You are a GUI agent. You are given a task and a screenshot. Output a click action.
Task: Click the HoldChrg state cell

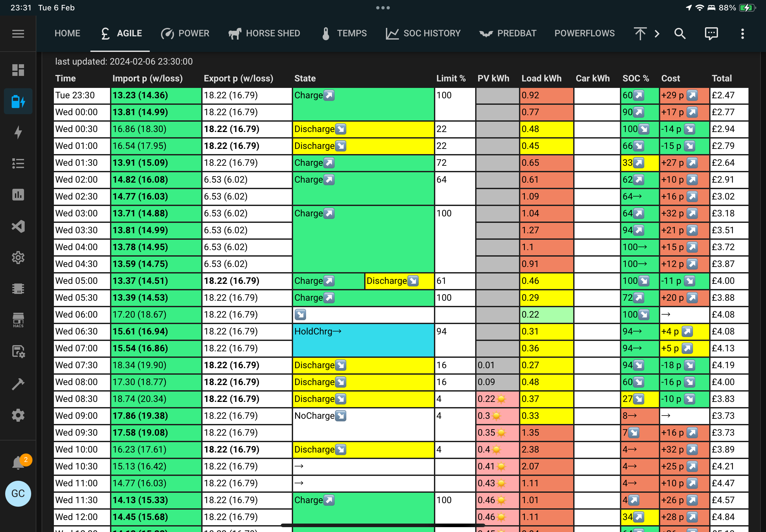[363, 340]
